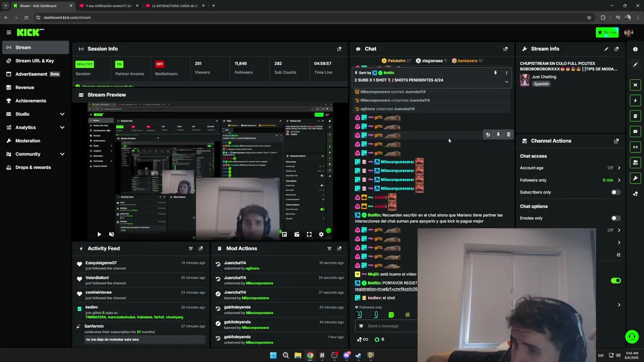Open Steam from the taskbar
644x362 pixels.
pyautogui.click(x=358, y=355)
